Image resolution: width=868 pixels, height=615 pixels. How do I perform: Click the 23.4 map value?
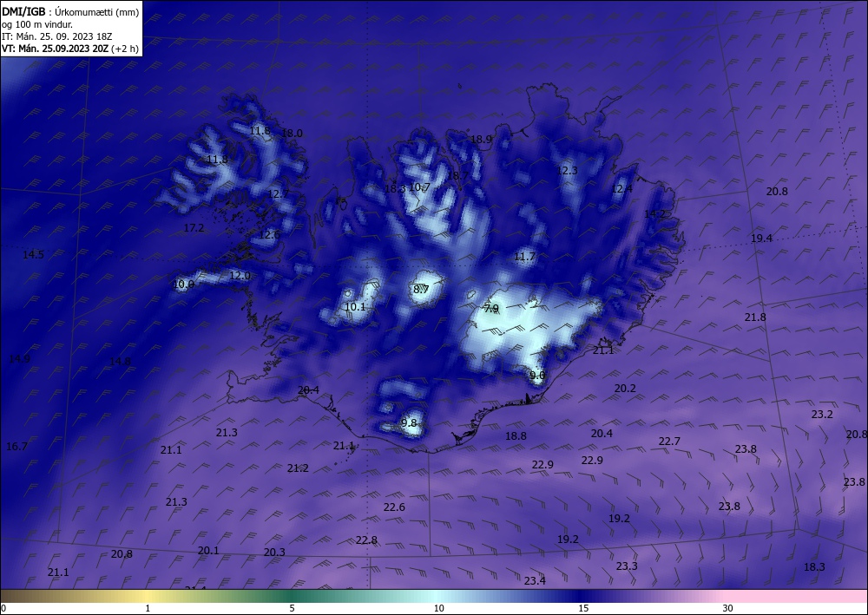tap(535, 580)
